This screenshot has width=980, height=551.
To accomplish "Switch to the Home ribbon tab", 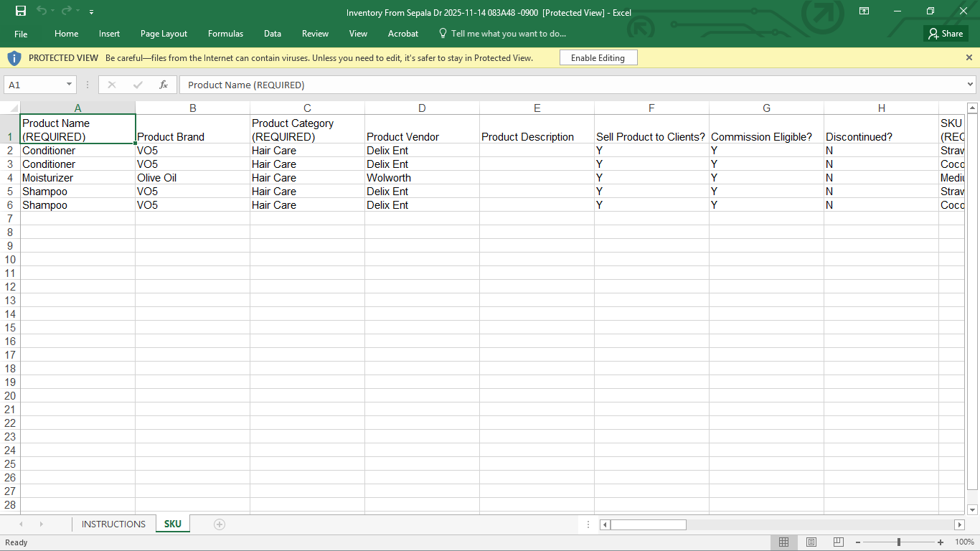I will 67,34.
